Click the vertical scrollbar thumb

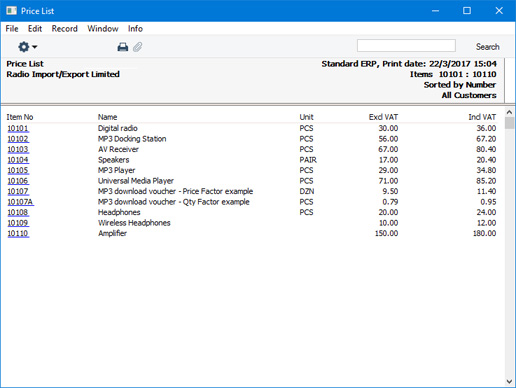509,123
